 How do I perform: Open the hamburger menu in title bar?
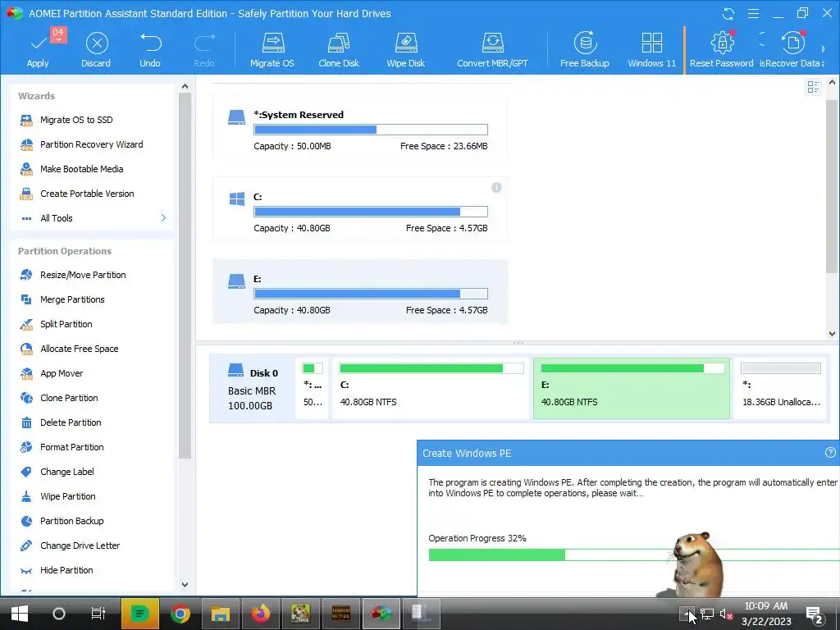753,13
